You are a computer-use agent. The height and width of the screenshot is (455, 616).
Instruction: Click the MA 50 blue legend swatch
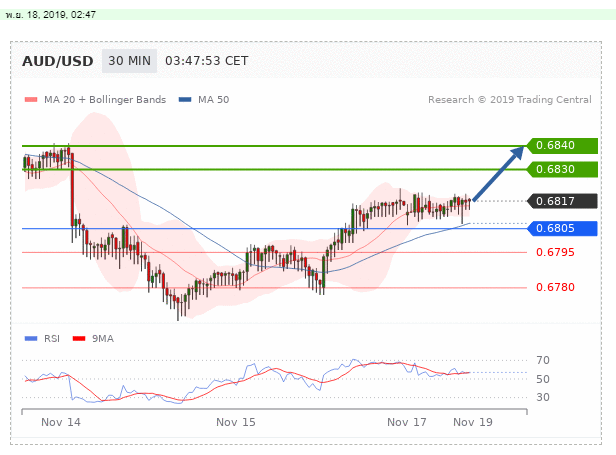(x=185, y=100)
